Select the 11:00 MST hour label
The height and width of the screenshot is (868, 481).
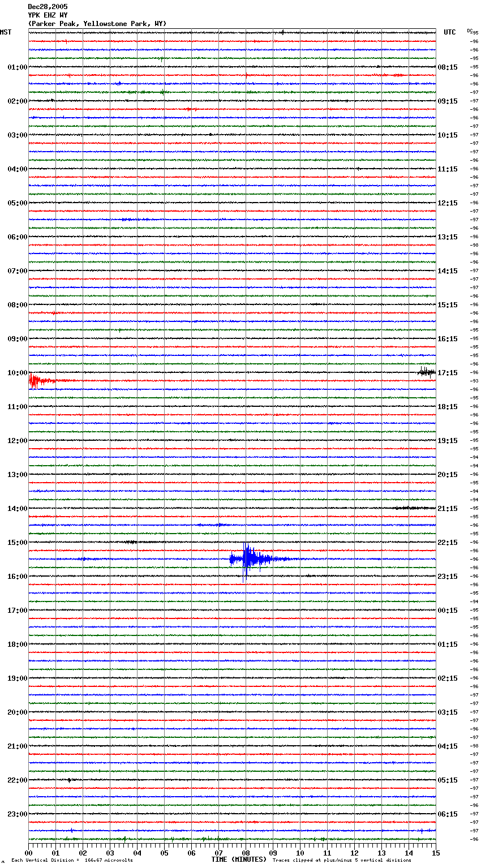tap(18, 407)
